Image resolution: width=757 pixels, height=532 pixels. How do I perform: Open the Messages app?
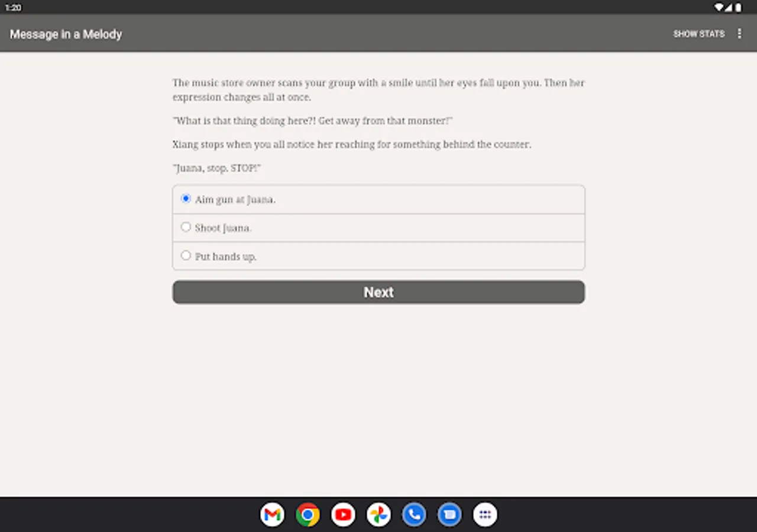[449, 514]
